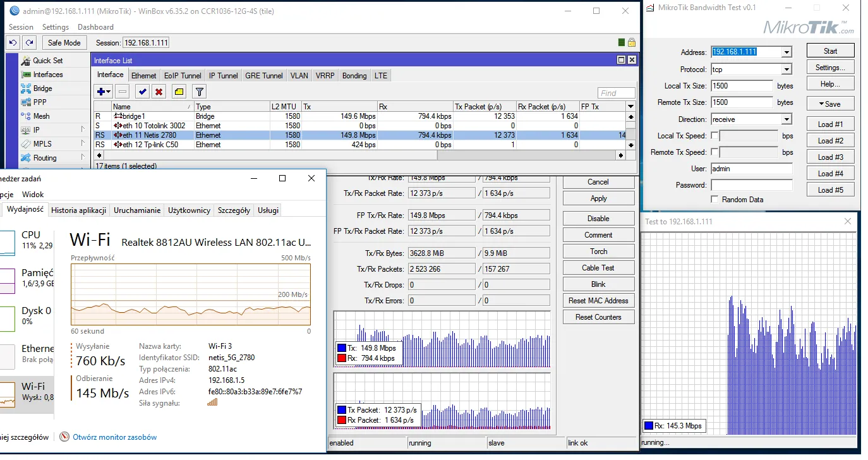The height and width of the screenshot is (460, 868).
Task: Close the Interface List sub-window
Action: pyautogui.click(x=631, y=59)
